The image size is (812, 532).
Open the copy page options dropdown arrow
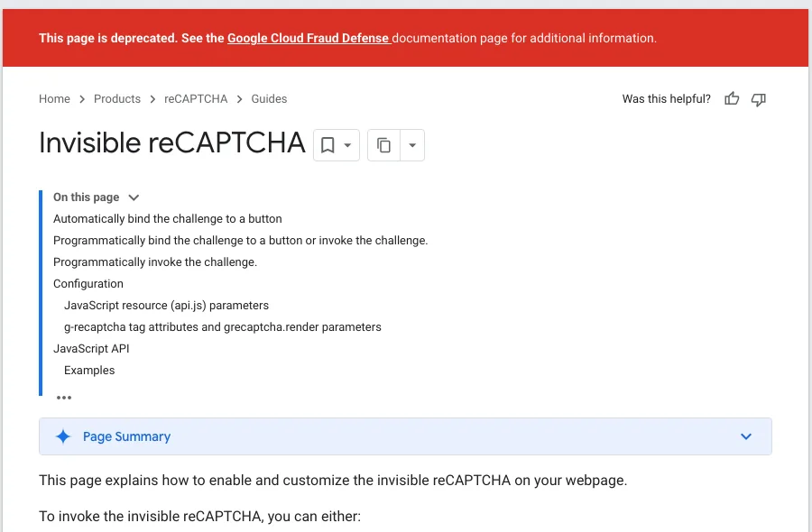[412, 145]
